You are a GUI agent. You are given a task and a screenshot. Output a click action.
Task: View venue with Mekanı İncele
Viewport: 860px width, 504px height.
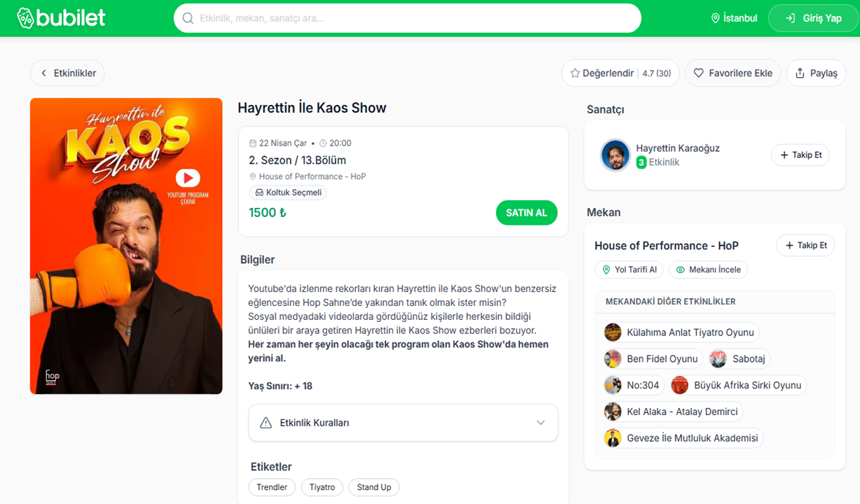pos(708,270)
